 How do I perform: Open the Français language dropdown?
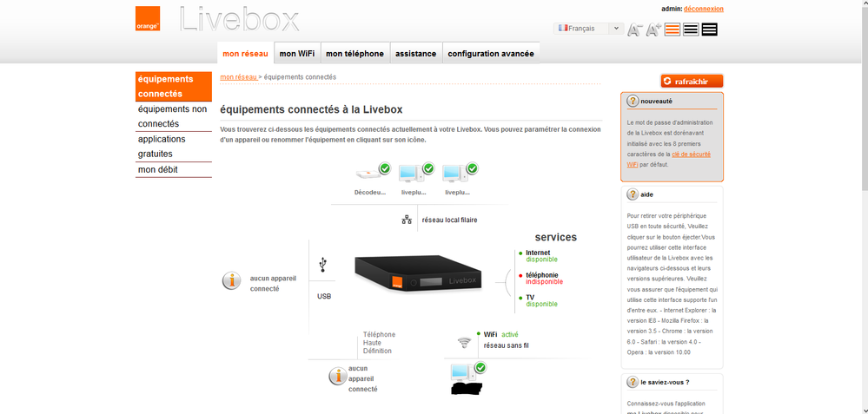tap(588, 28)
